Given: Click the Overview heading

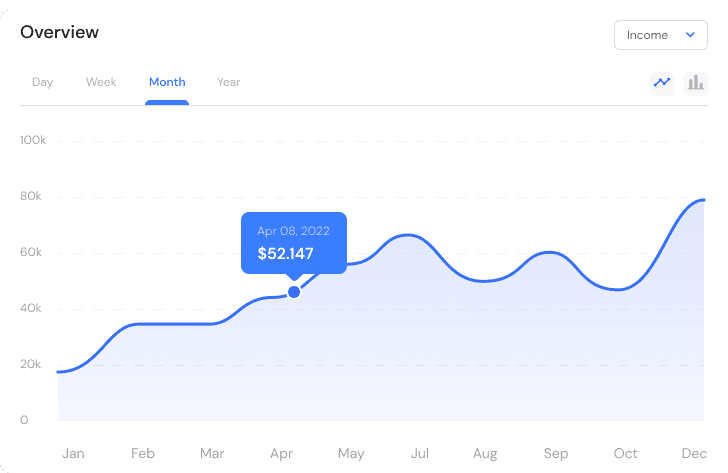Looking at the screenshot, I should click(x=60, y=32).
